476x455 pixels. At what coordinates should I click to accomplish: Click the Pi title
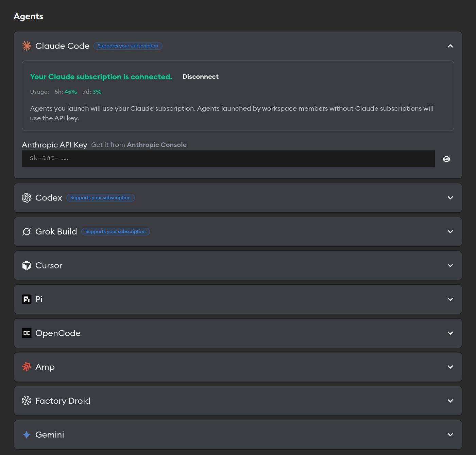pos(39,299)
